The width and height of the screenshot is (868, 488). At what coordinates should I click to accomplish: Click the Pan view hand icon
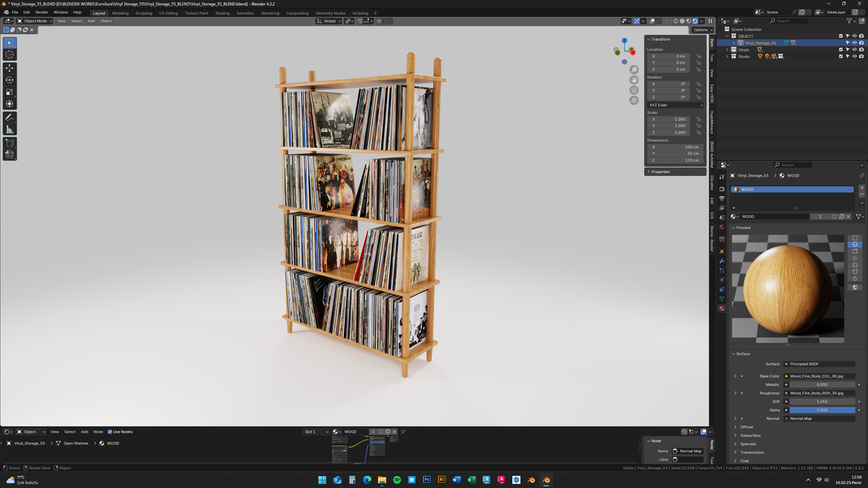pos(634,80)
